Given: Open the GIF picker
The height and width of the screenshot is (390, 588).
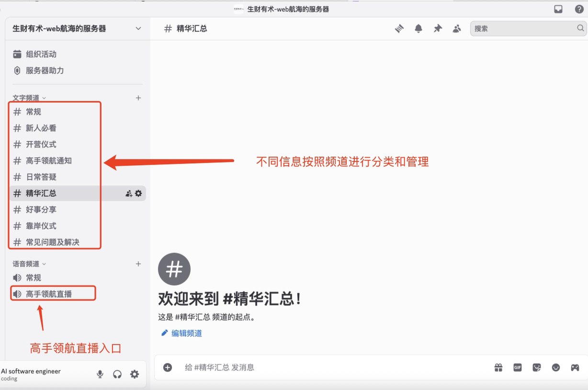Looking at the screenshot, I should point(518,368).
